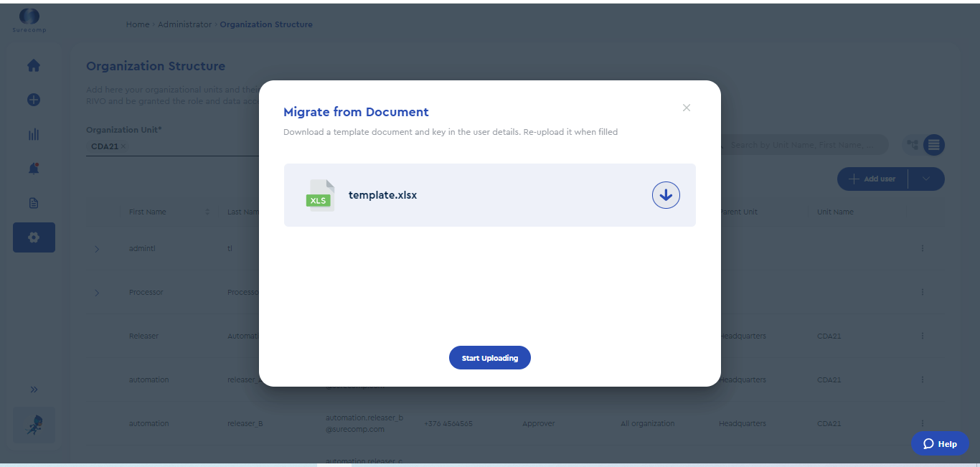Open options menu for releaser_B row

pyautogui.click(x=923, y=423)
